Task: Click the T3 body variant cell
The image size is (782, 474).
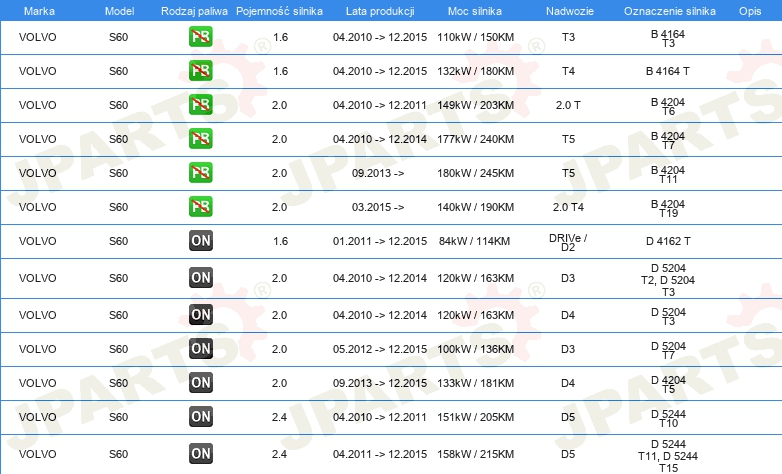Action: pos(568,37)
